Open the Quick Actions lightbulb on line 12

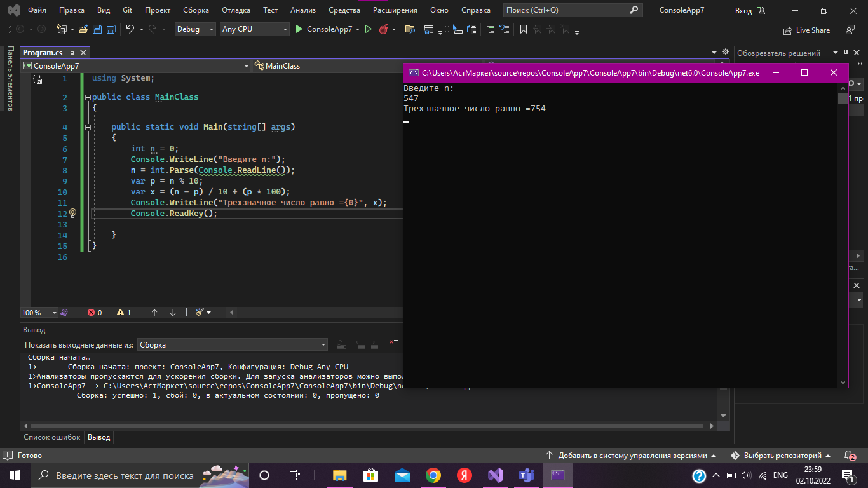coord(72,213)
